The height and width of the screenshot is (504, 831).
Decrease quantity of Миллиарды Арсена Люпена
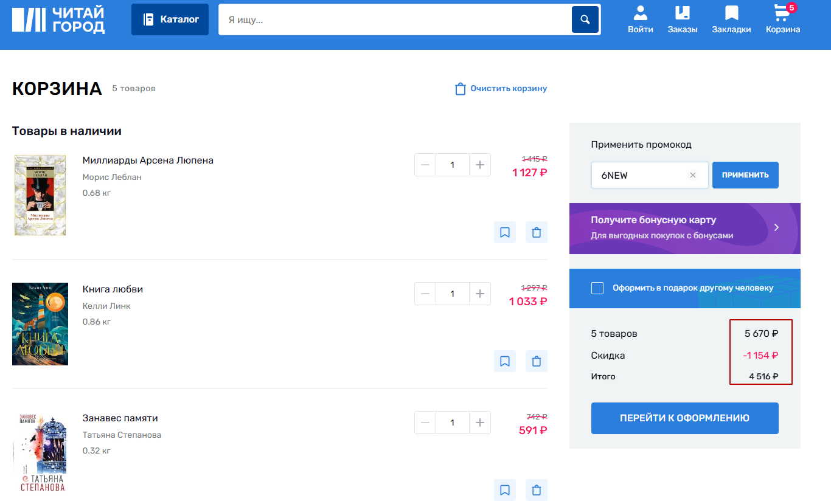click(425, 165)
